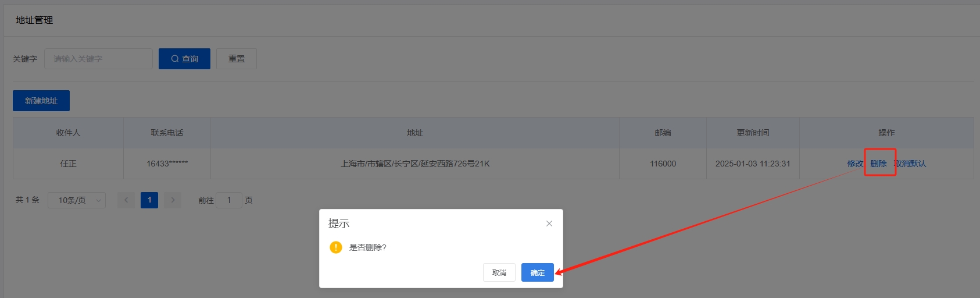The image size is (980, 298).
Task: Click the 删除 link in the address row
Action: pos(878,164)
